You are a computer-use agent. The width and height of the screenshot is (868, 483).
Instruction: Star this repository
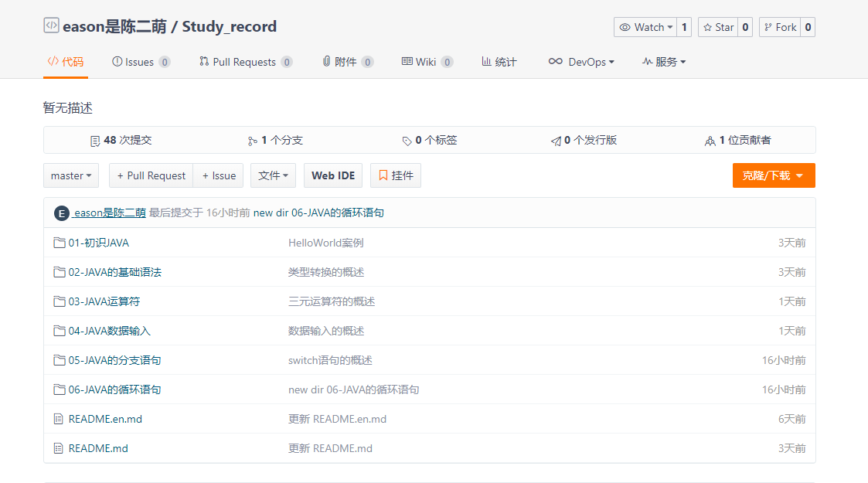pyautogui.click(x=717, y=27)
